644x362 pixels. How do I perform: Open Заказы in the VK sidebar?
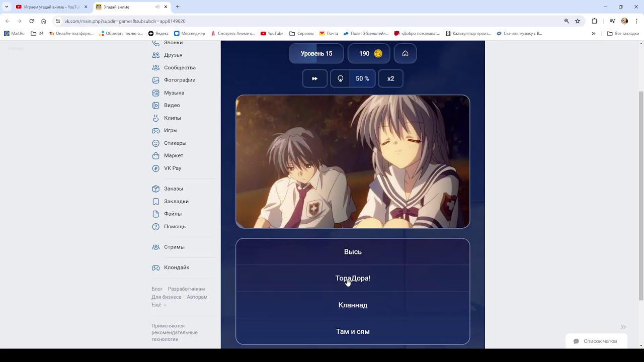pyautogui.click(x=174, y=189)
